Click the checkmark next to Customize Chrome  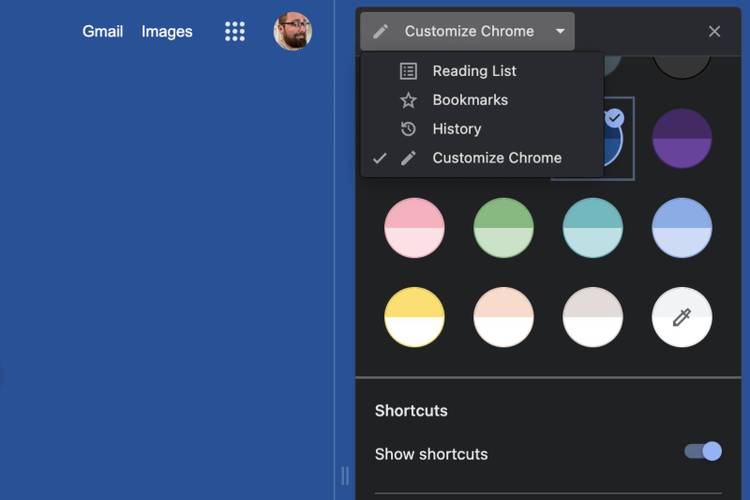(379, 158)
